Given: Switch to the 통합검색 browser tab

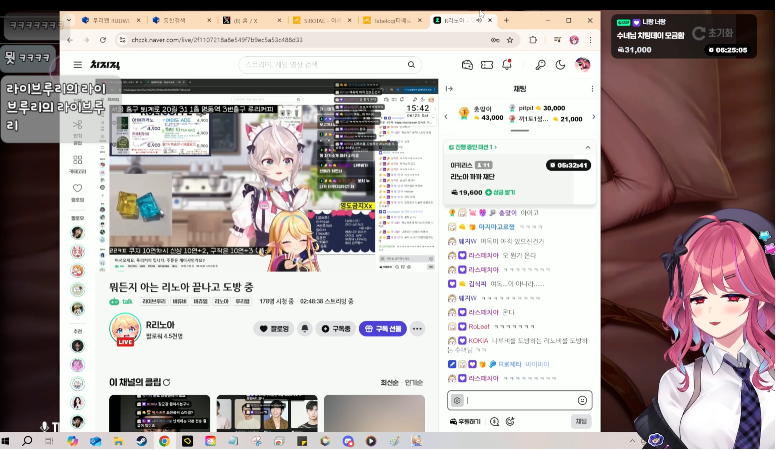Looking at the screenshot, I should pos(180,20).
